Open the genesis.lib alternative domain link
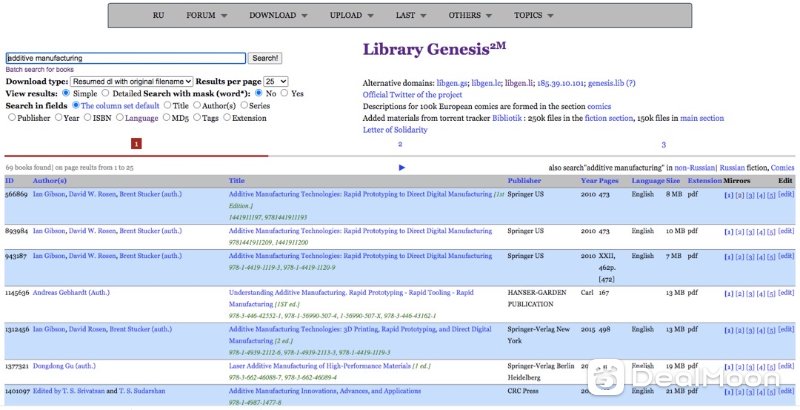800x410 pixels. pos(606,83)
